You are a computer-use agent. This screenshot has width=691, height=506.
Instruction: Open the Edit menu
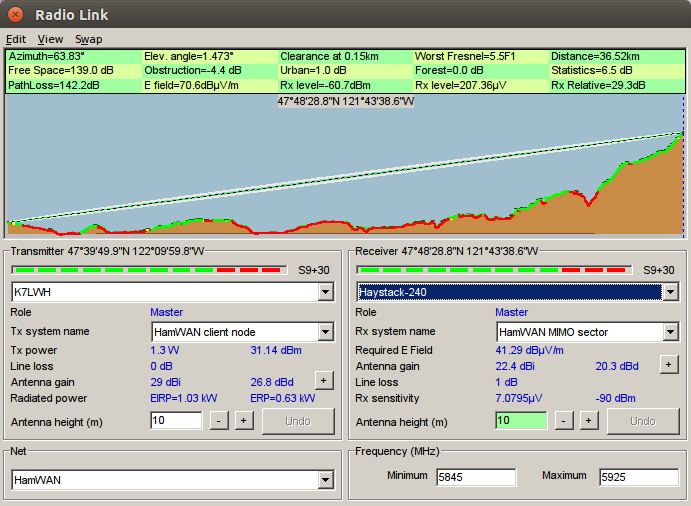pos(16,39)
